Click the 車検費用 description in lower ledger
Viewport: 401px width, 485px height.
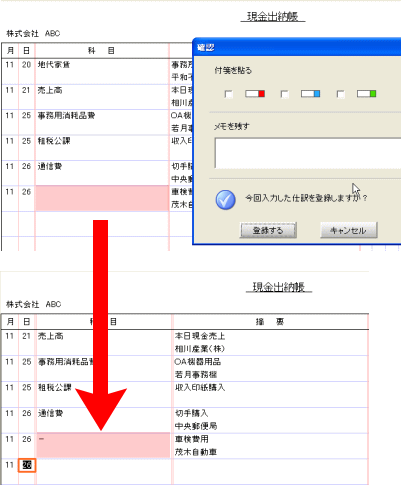pyautogui.click(x=192, y=439)
